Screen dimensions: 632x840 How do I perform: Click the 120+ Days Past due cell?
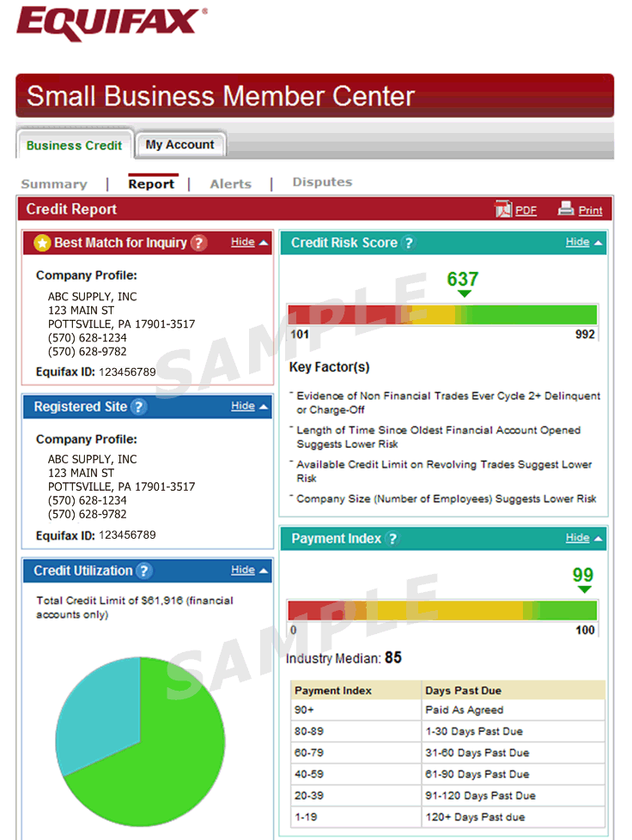click(513, 817)
